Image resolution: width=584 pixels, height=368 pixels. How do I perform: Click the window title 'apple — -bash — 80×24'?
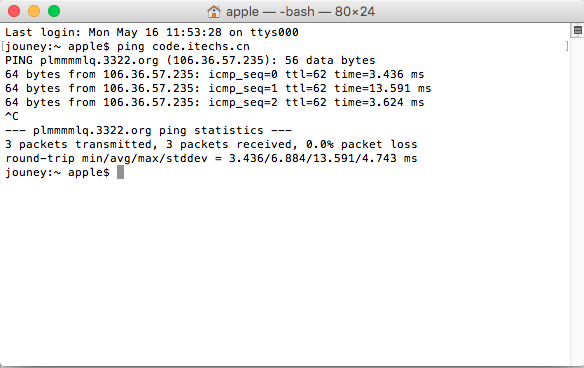[300, 12]
